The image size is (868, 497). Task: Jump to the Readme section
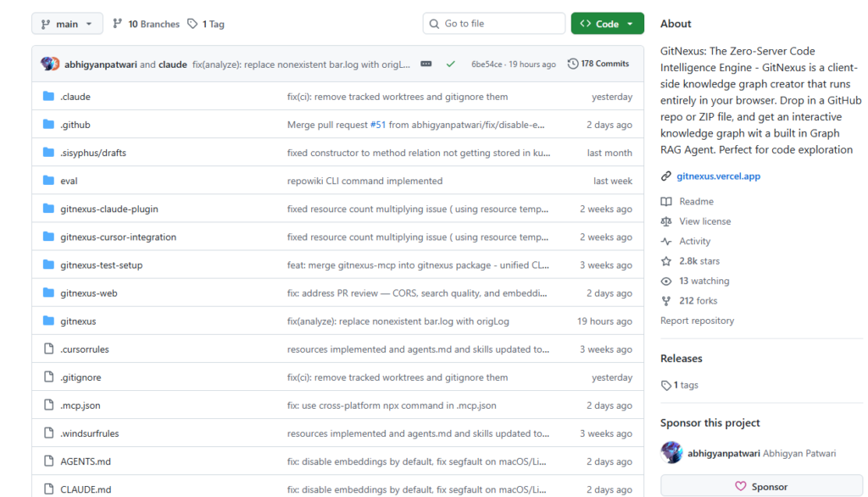click(696, 202)
